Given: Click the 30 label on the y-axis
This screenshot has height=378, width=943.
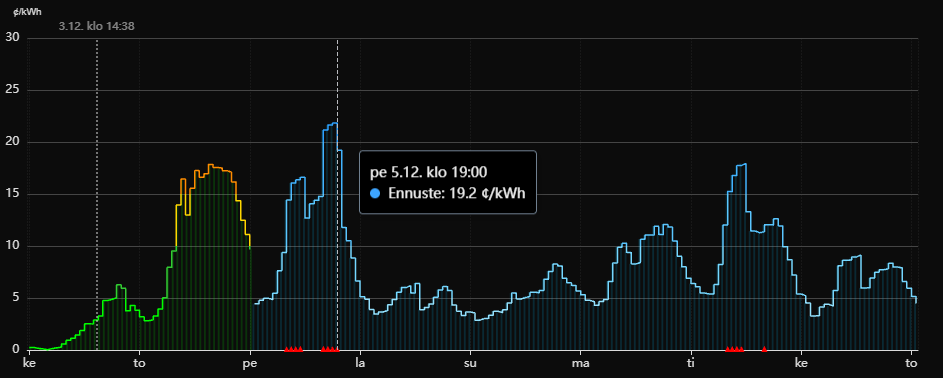Looking at the screenshot, I should [x=13, y=38].
